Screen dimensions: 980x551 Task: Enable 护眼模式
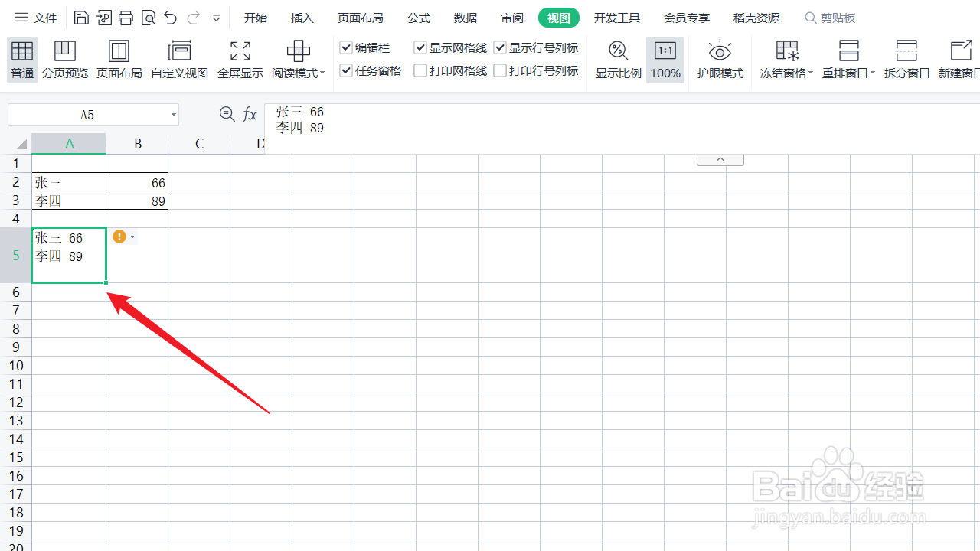tap(720, 60)
